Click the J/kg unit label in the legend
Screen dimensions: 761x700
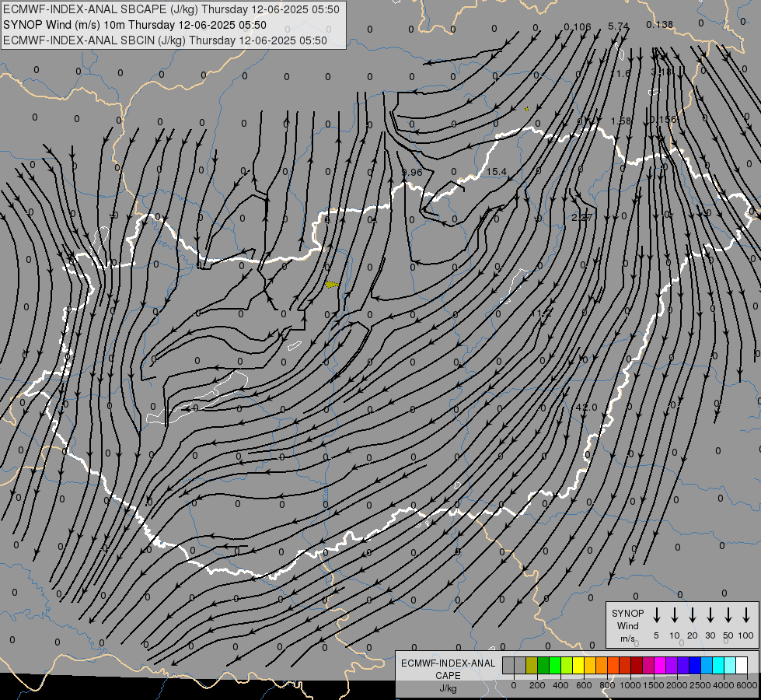click(x=448, y=688)
